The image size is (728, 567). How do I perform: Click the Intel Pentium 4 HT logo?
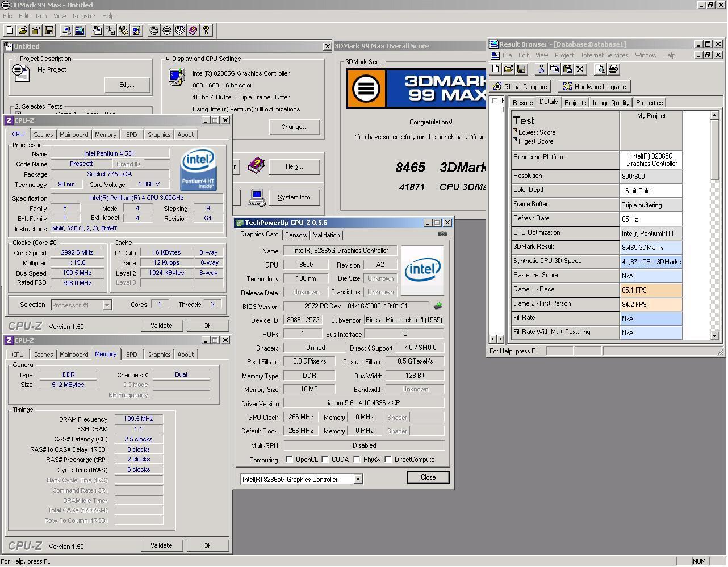coord(198,169)
